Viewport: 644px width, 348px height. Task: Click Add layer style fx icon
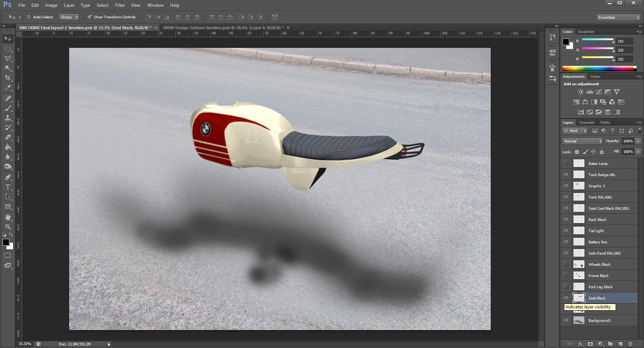[580, 344]
